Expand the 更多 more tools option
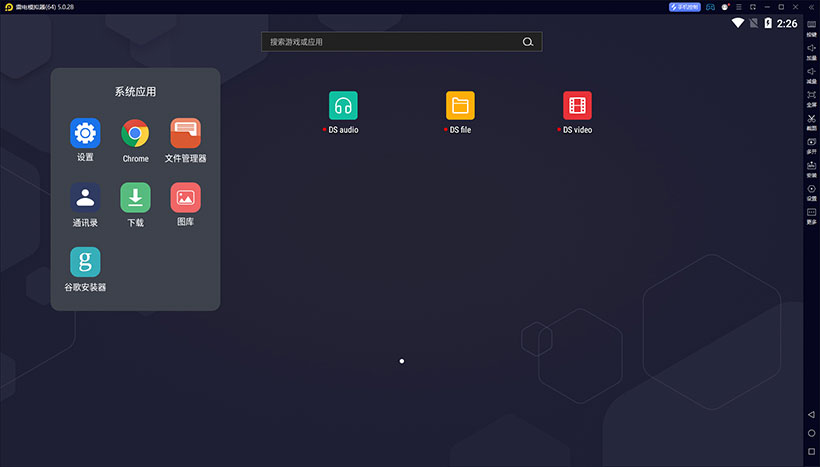 pos(811,215)
